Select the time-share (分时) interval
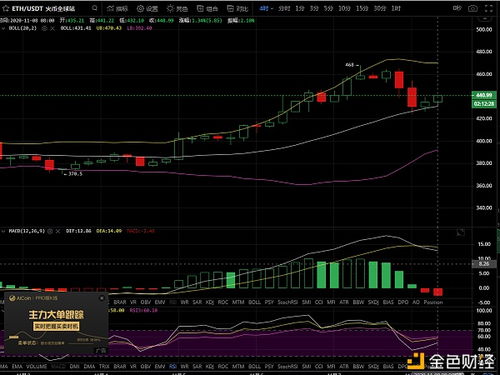The width and height of the screenshot is (500, 375). (284, 8)
